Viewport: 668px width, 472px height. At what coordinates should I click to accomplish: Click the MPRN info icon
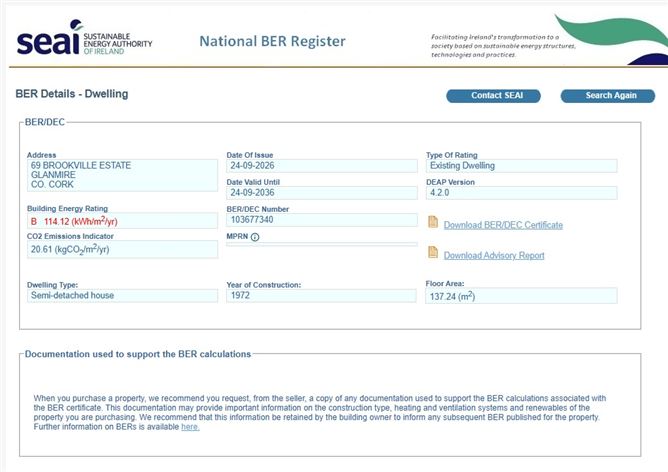point(255,237)
